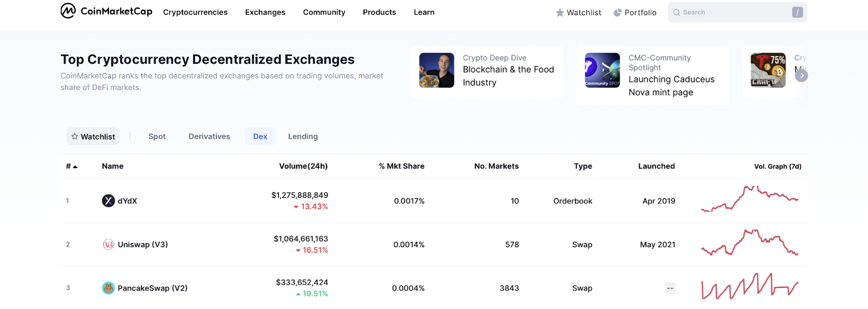Click the dYdX exchange logo

108,201
